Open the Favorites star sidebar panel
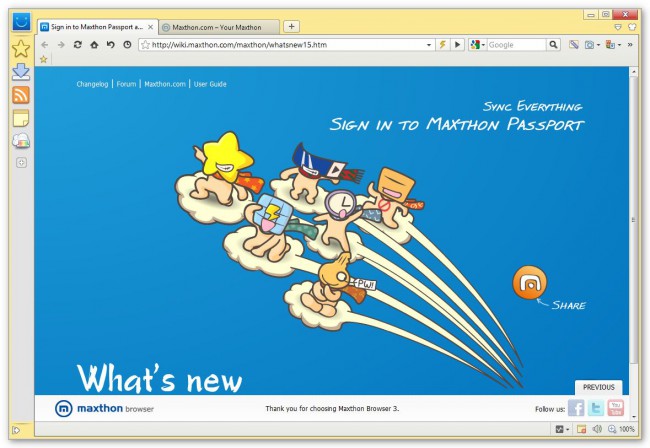 click(21, 49)
